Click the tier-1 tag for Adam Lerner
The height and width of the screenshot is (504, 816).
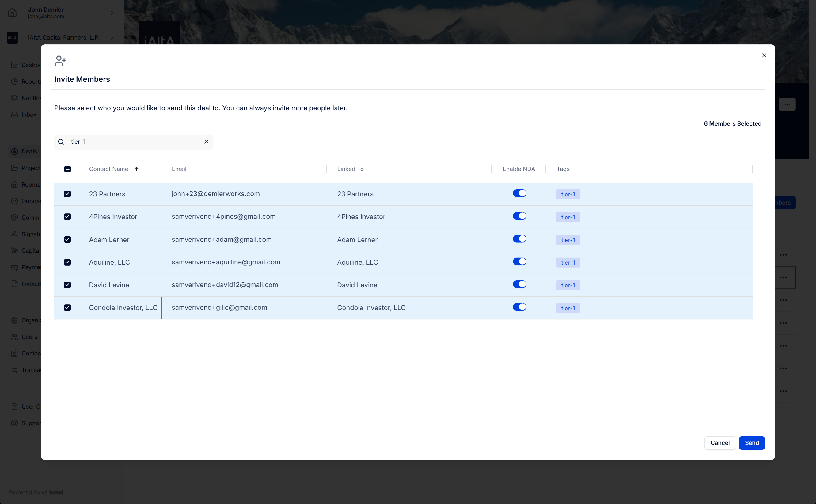[568, 240]
